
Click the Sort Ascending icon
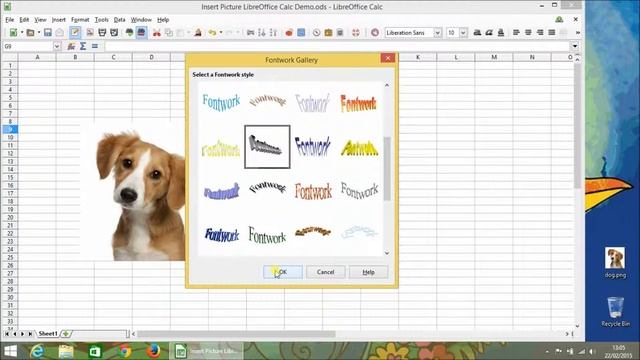[262, 33]
